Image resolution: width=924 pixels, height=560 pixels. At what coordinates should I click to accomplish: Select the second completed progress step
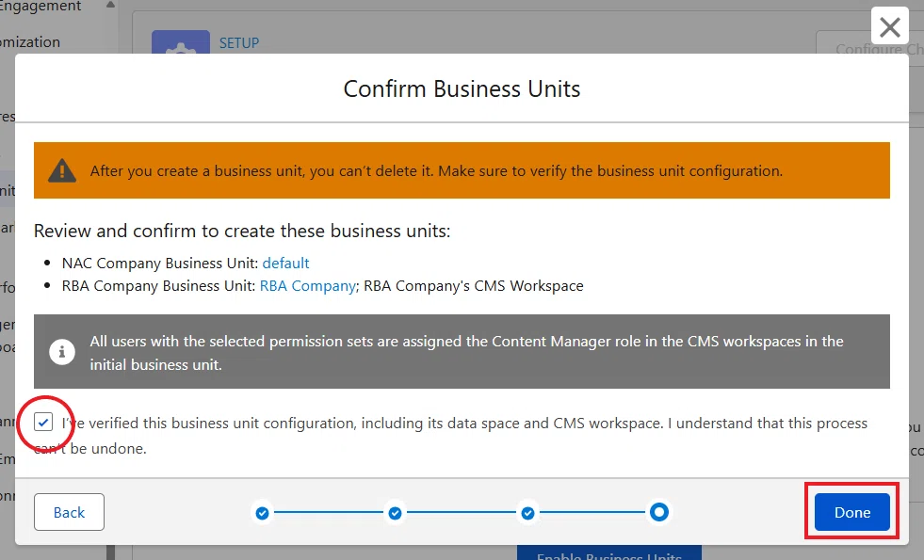(x=395, y=513)
